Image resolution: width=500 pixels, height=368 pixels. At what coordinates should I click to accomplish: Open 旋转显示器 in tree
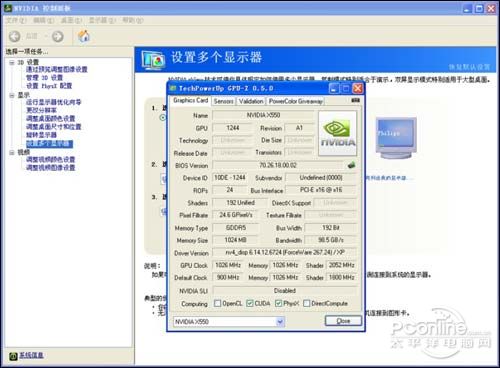point(41,135)
